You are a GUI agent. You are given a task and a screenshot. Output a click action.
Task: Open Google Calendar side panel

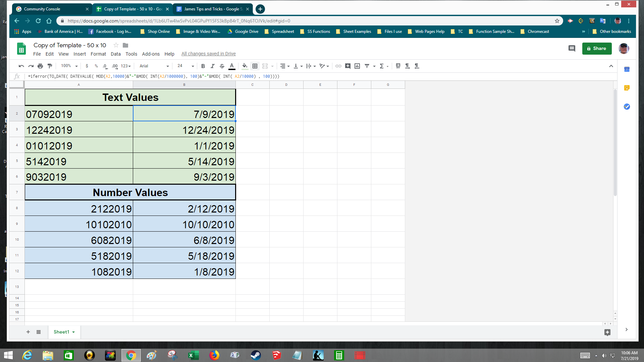tap(627, 69)
